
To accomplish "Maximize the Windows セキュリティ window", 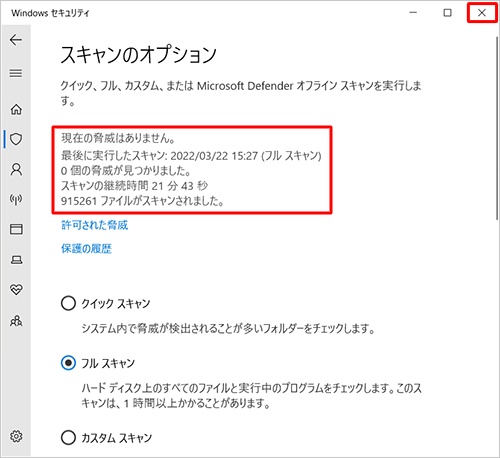I will pos(447,13).
